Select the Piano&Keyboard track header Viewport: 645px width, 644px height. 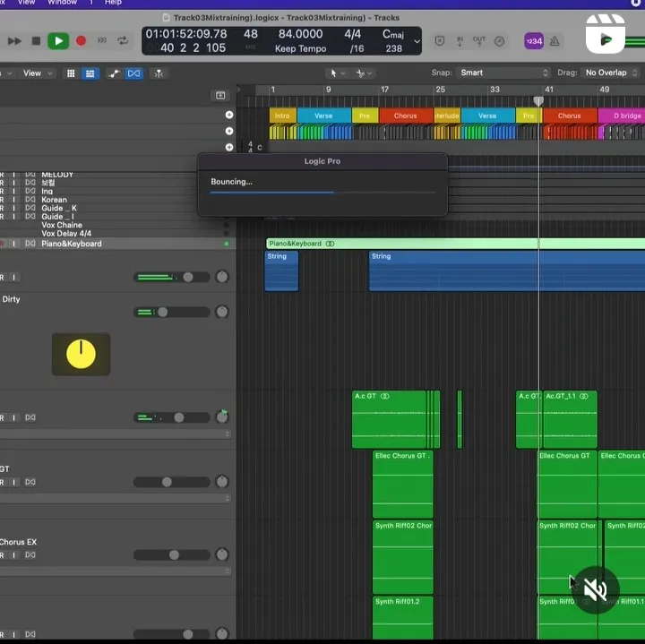click(72, 244)
